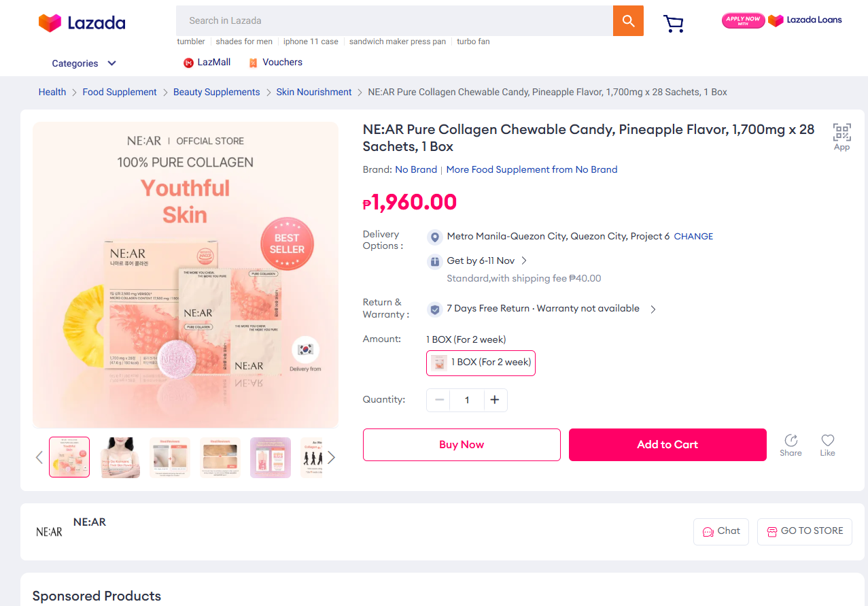Open Chat with the seller
Image resolution: width=868 pixels, height=606 pixels.
coord(721,531)
